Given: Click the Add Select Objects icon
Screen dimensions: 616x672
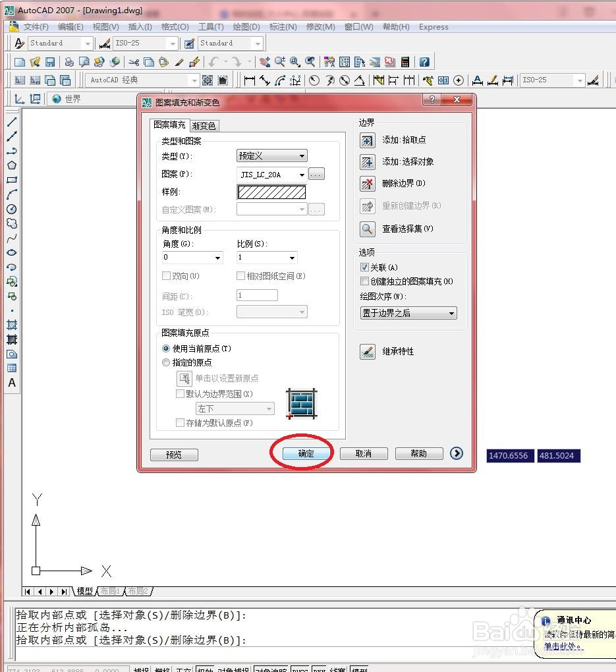Looking at the screenshot, I should coord(368,162).
